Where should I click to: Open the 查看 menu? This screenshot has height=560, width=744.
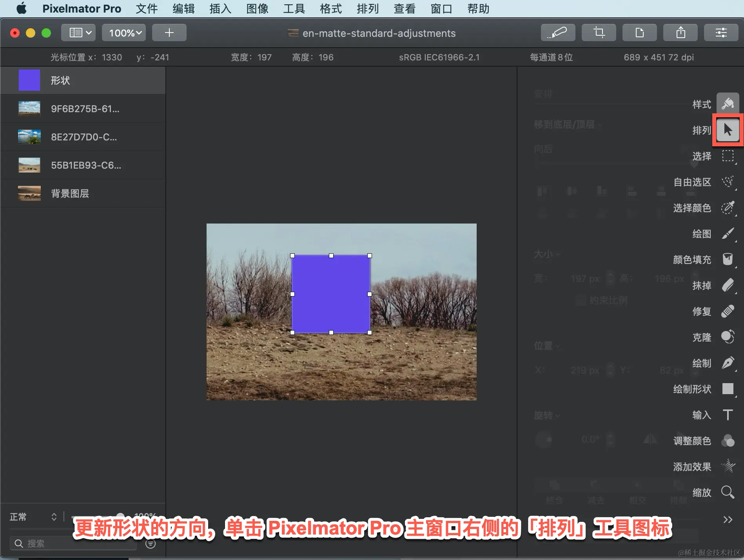(405, 9)
